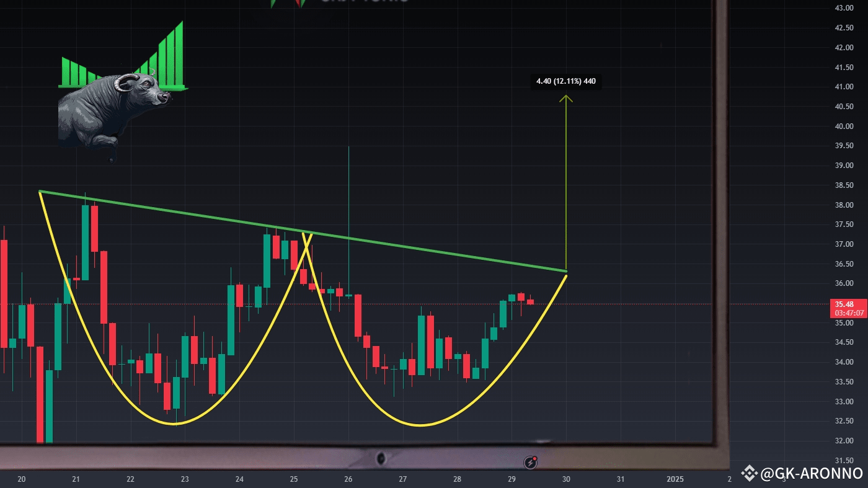The image size is (868, 488).
Task: Select the 43.00 price axis label
Action: coord(843,8)
